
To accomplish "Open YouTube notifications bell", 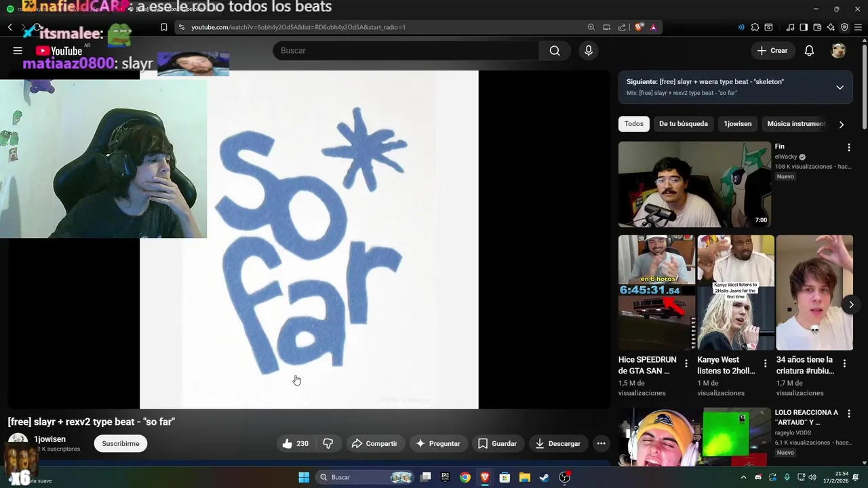I will 809,51.
